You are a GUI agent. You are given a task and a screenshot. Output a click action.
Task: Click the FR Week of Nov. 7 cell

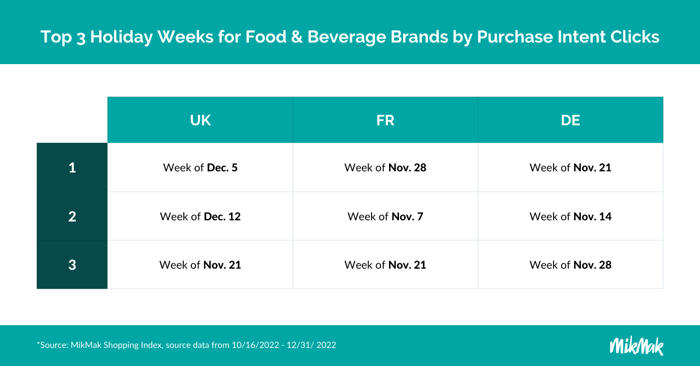click(385, 216)
